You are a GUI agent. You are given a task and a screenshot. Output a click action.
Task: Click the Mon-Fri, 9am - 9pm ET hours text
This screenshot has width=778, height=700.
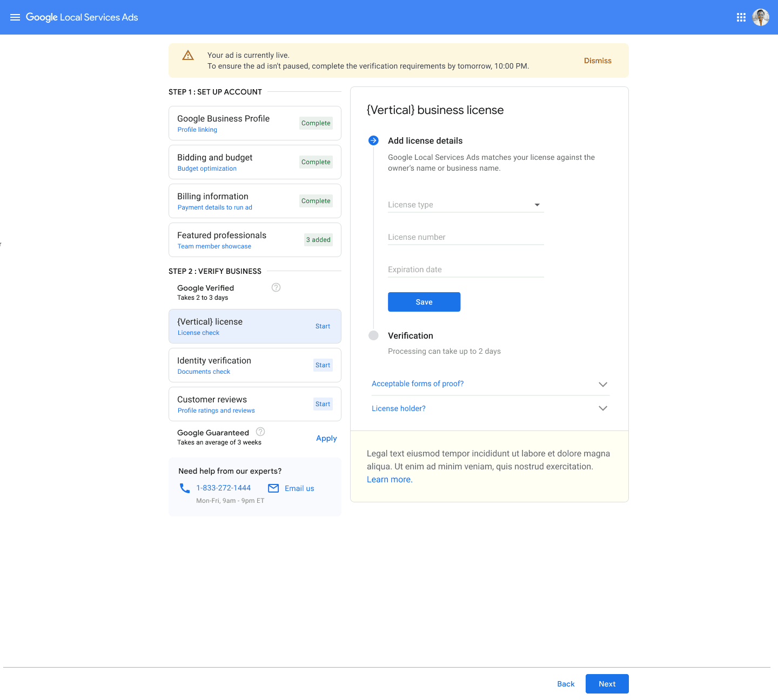point(230,501)
